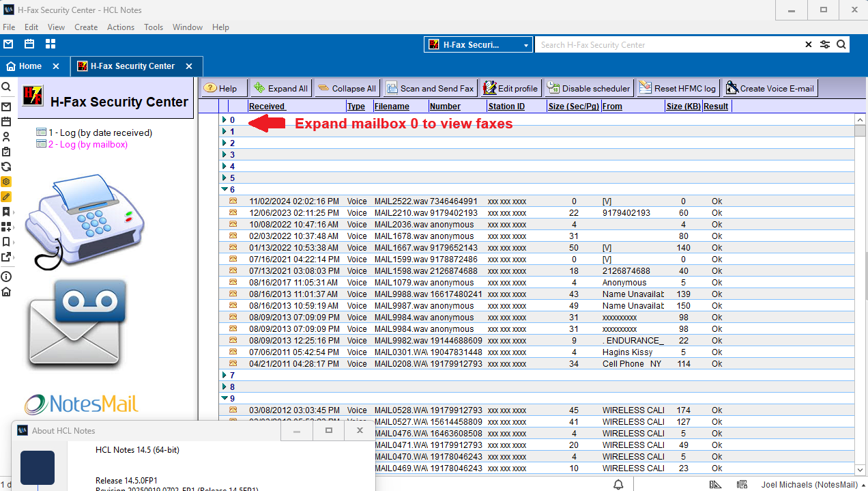Expand mailbox 0 in the log
The image size is (868, 491).
click(224, 120)
